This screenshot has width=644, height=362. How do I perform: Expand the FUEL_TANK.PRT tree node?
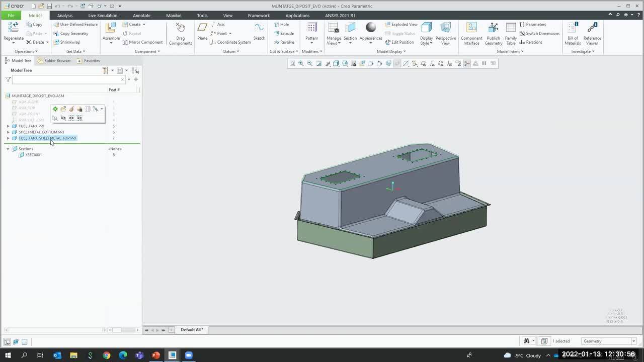pyautogui.click(x=8, y=126)
